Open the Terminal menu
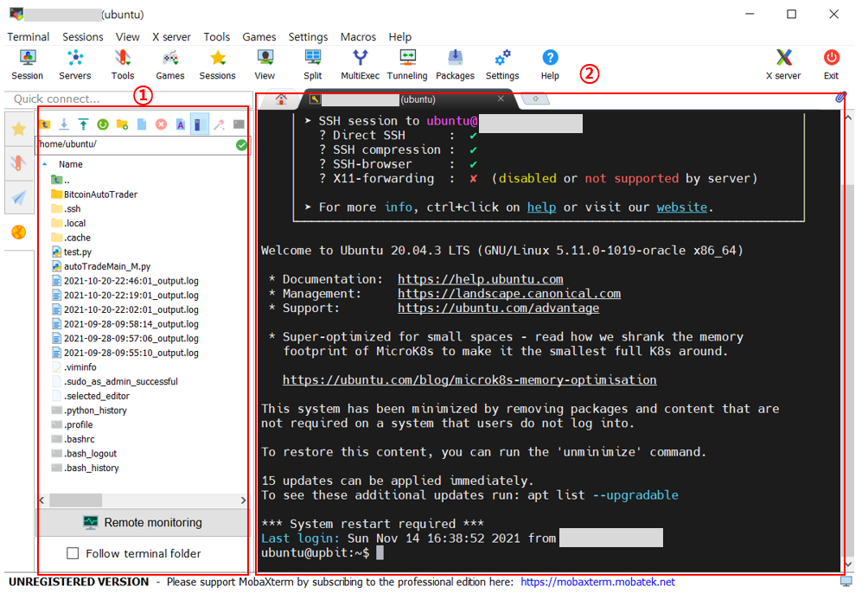The height and width of the screenshot is (599, 868). click(x=29, y=36)
